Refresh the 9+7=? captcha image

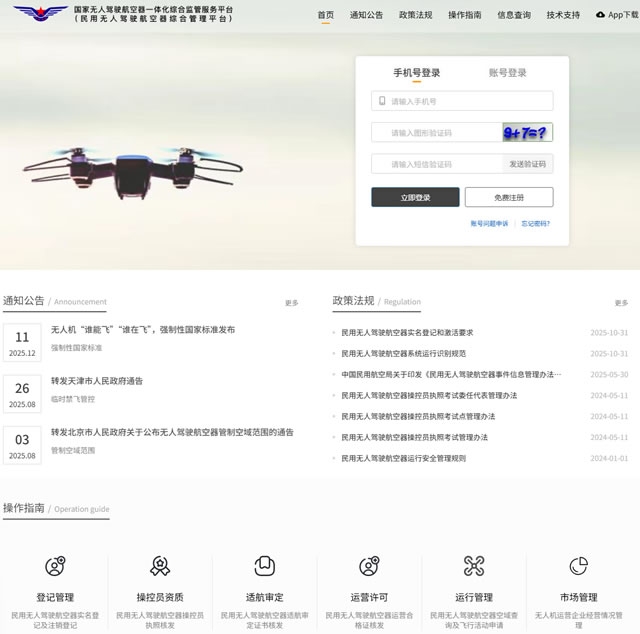click(x=527, y=132)
